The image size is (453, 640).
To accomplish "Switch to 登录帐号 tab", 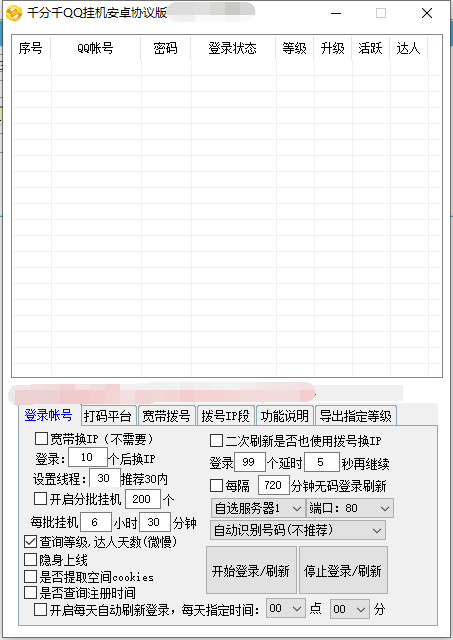I will [x=49, y=415].
